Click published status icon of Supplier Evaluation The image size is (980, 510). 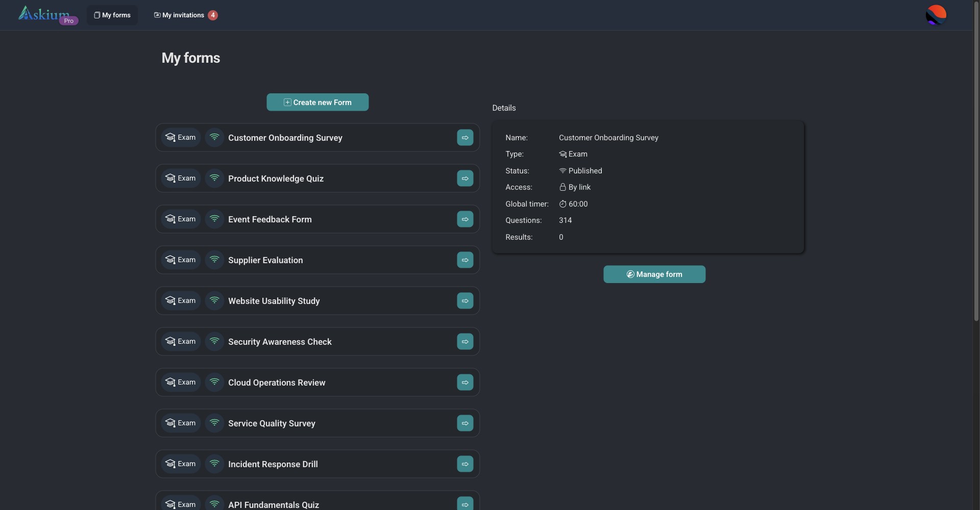point(214,260)
